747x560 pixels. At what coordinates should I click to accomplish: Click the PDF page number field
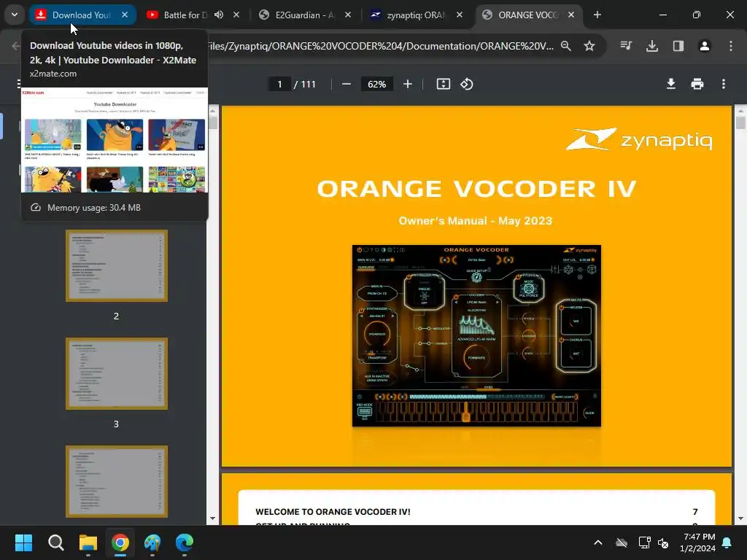pyautogui.click(x=279, y=85)
